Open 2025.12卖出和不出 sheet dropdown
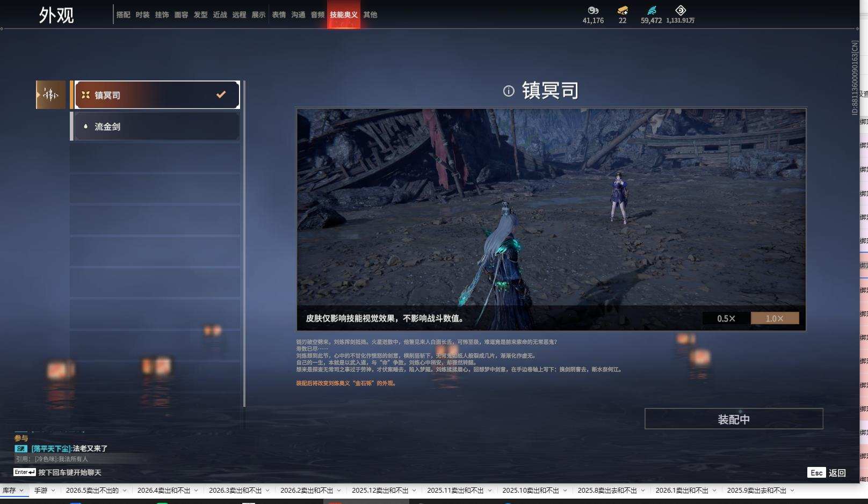 (x=414, y=491)
